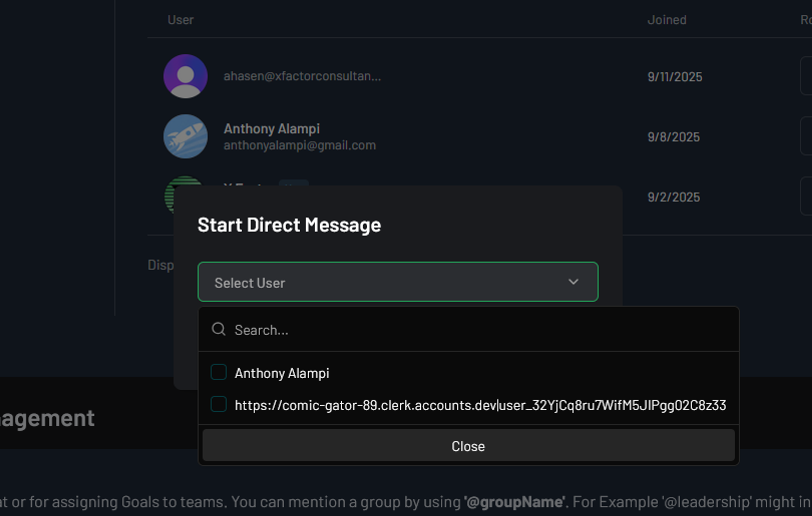Click the 9/8/2025 joined date
This screenshot has height=516, width=812.
(673, 137)
